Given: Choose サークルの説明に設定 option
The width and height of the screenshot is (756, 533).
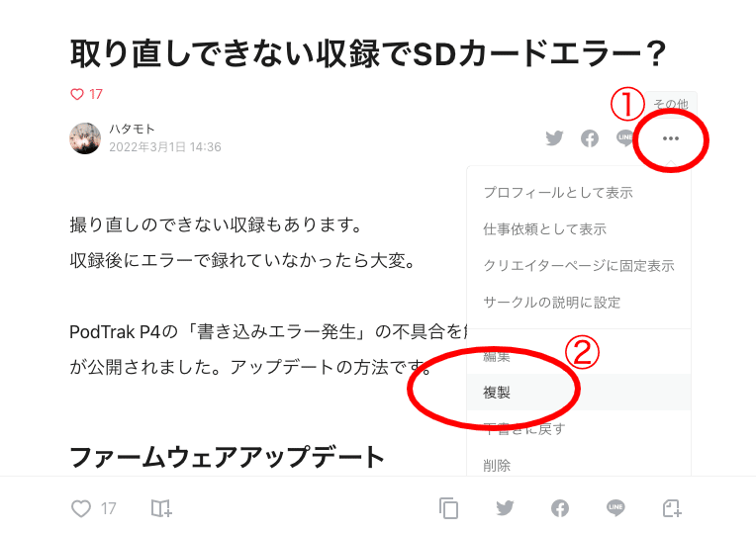Looking at the screenshot, I should pos(579,303).
